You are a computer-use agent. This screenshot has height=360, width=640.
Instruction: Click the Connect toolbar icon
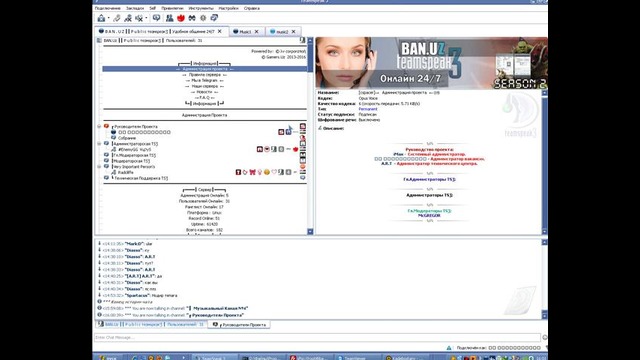click(x=101, y=18)
